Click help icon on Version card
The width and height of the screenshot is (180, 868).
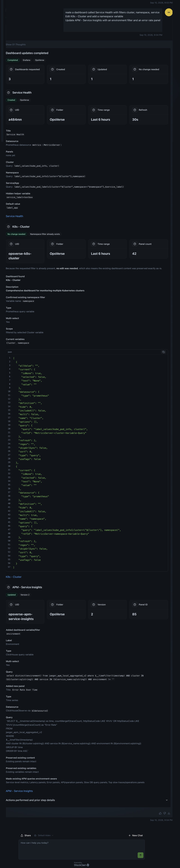pyautogui.click(x=94, y=604)
